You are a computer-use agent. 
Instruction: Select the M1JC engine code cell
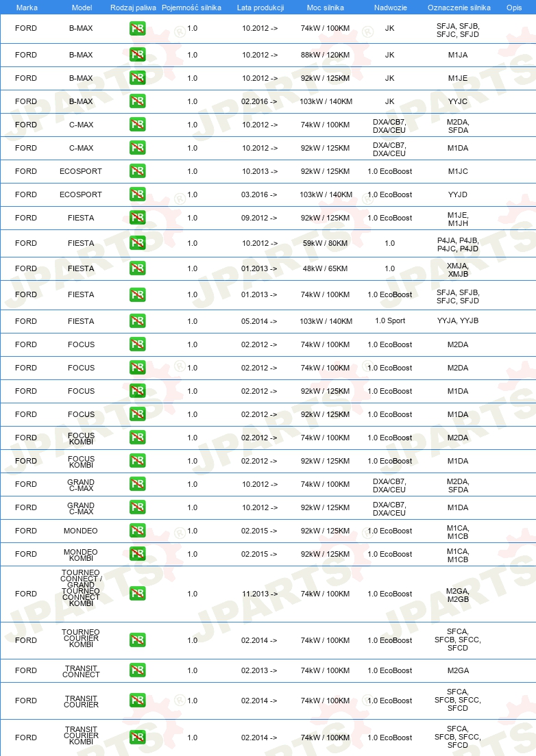pyautogui.click(x=458, y=171)
